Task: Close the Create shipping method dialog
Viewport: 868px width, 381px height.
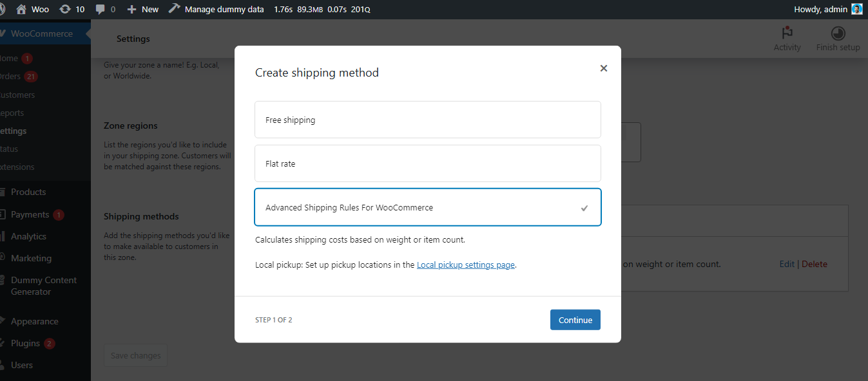Action: (604, 68)
